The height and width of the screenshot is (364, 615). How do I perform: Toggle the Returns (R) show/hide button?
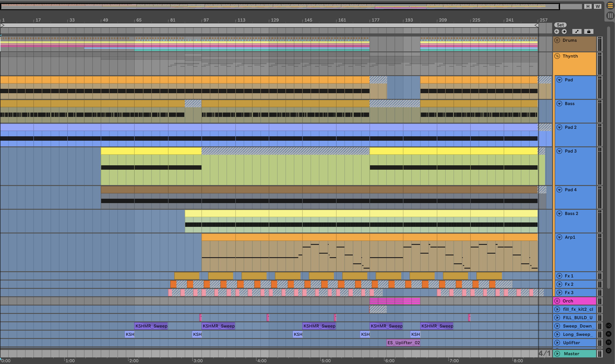(x=608, y=334)
